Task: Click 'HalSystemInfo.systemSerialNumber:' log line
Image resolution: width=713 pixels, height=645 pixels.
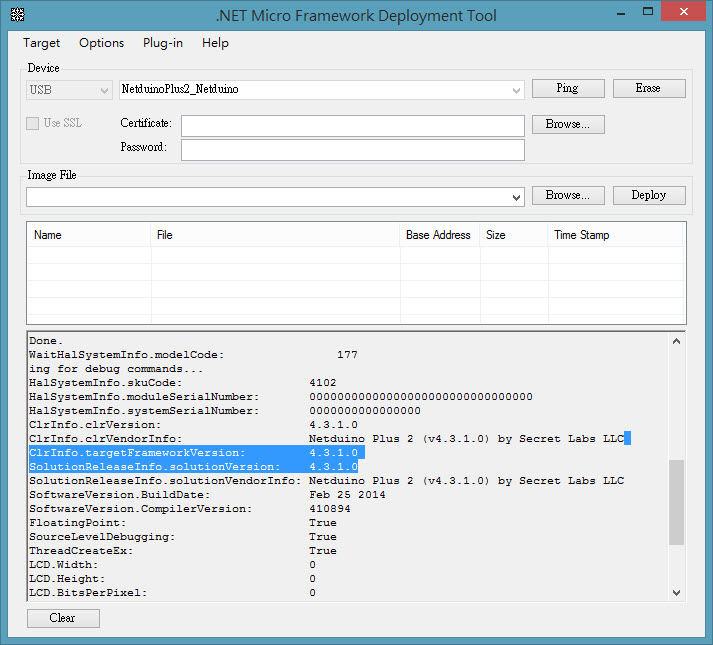Action: (225, 411)
